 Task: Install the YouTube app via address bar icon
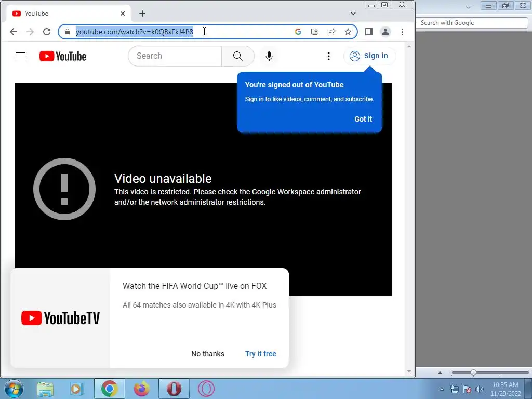tap(315, 32)
